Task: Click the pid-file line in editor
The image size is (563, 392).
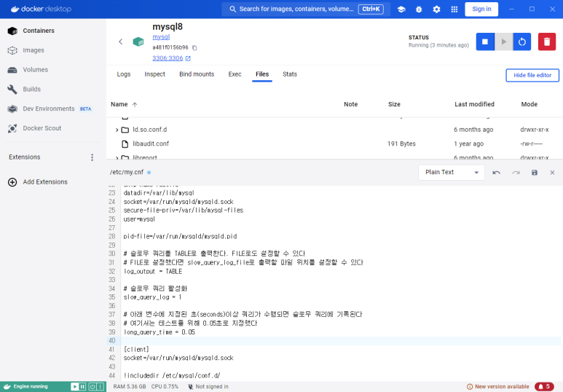Action: (x=180, y=236)
